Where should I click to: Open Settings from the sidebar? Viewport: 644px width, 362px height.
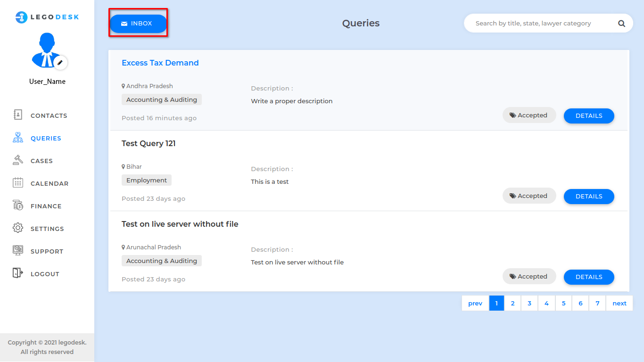[x=47, y=229]
